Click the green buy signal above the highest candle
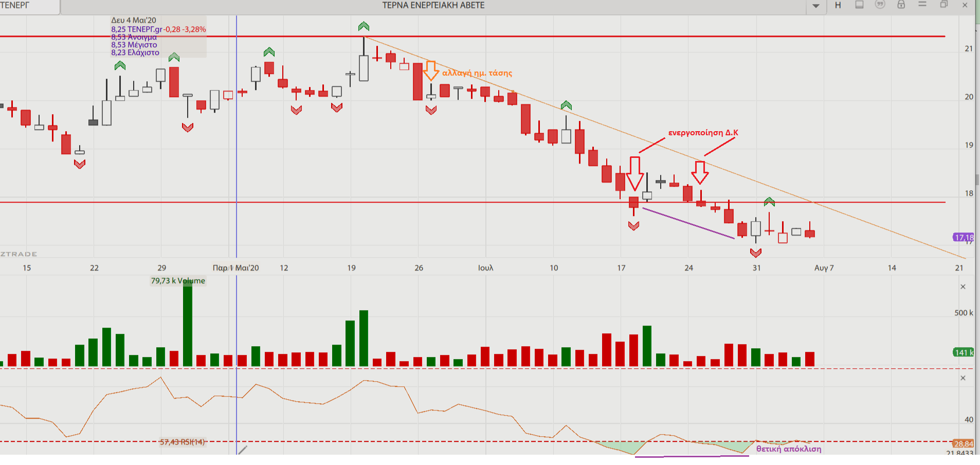980x465 pixels. tap(364, 26)
